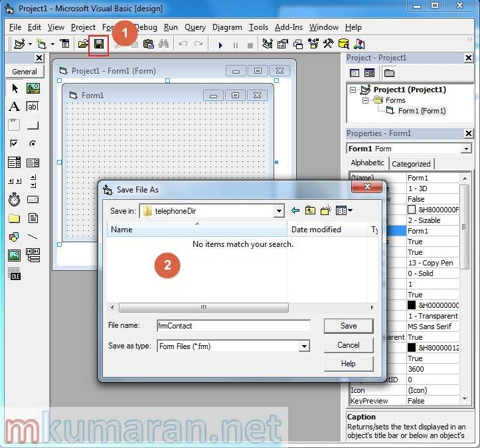480x448 pixels.
Task: Click the Add Standard EXE Project icon
Action: click(20, 44)
